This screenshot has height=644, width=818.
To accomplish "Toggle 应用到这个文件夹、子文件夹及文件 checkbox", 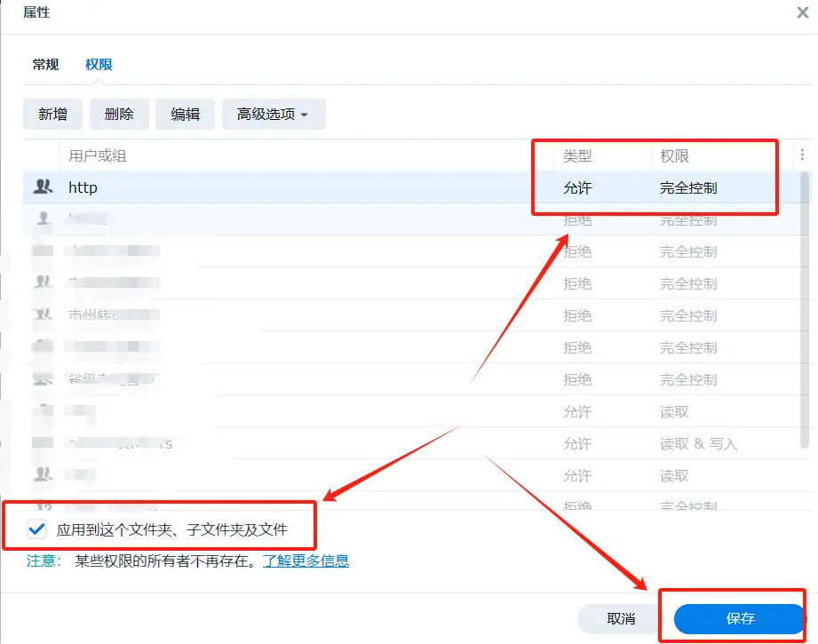I will point(37,529).
